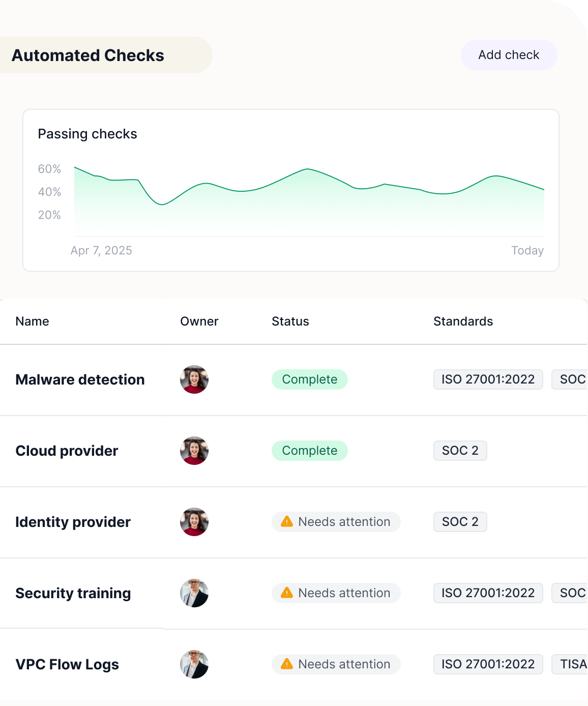The height and width of the screenshot is (706, 588).
Task: Select the Identity provider check name
Action: tap(73, 522)
